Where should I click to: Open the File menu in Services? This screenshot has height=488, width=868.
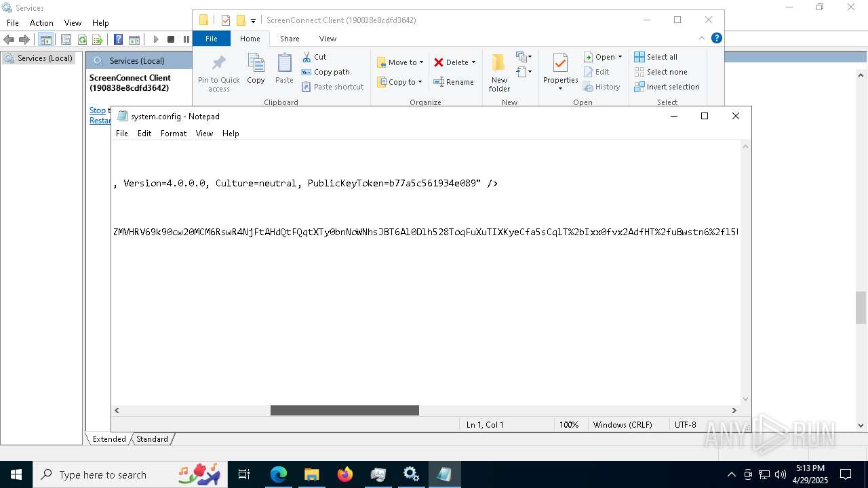[x=13, y=23]
